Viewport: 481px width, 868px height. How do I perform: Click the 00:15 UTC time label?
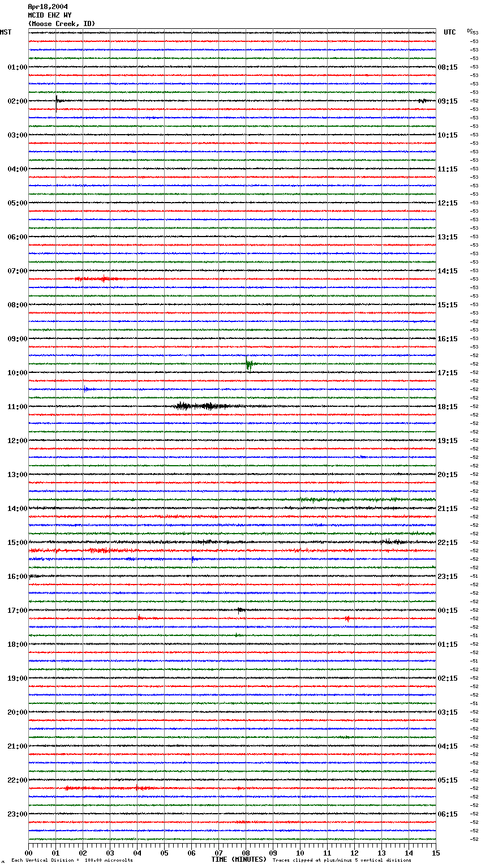[x=448, y=611]
